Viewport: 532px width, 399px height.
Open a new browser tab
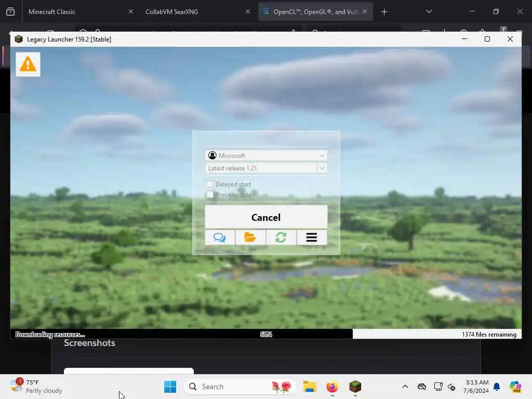pyautogui.click(x=384, y=12)
